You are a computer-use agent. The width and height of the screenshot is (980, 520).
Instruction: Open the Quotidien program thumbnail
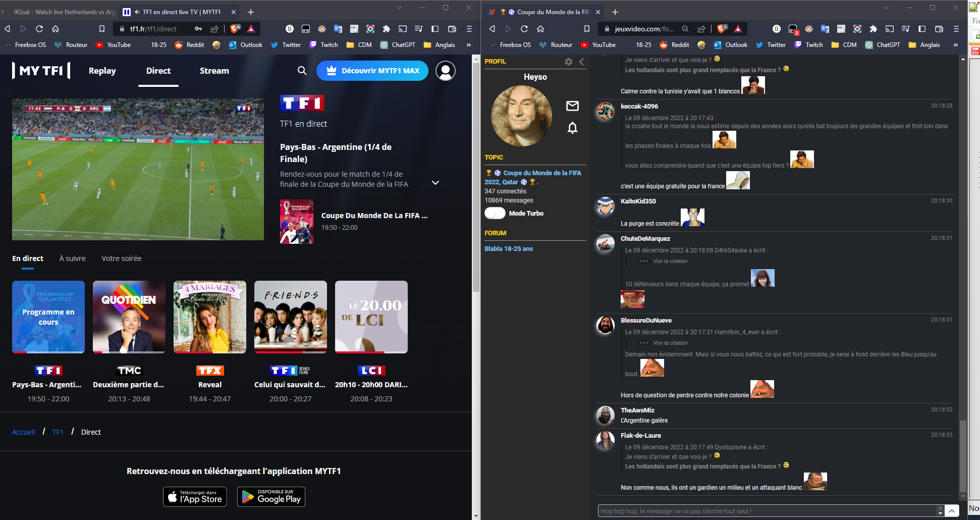click(x=129, y=317)
